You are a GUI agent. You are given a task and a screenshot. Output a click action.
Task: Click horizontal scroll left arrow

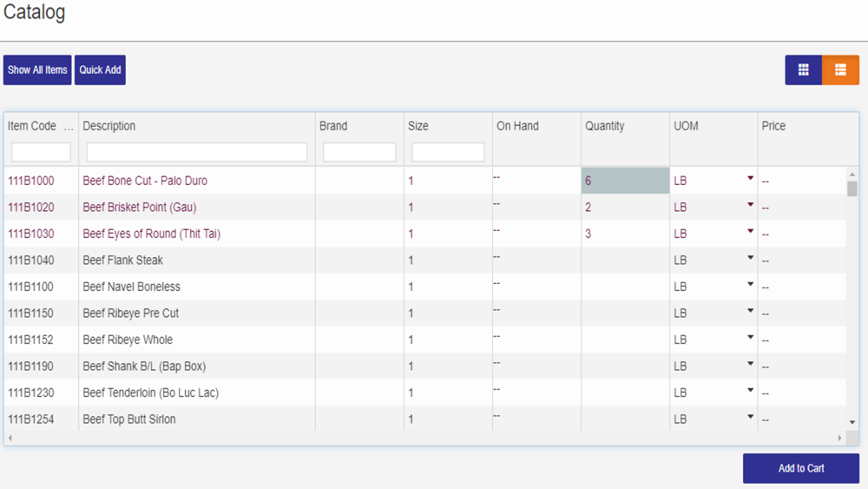click(10, 438)
